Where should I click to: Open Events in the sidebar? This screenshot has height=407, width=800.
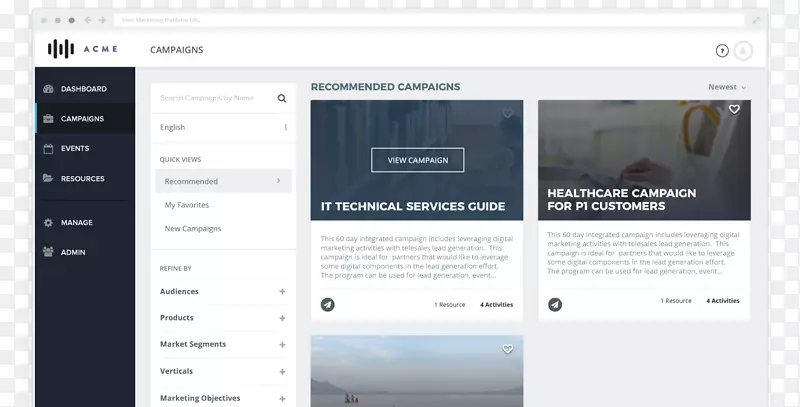[x=74, y=148]
